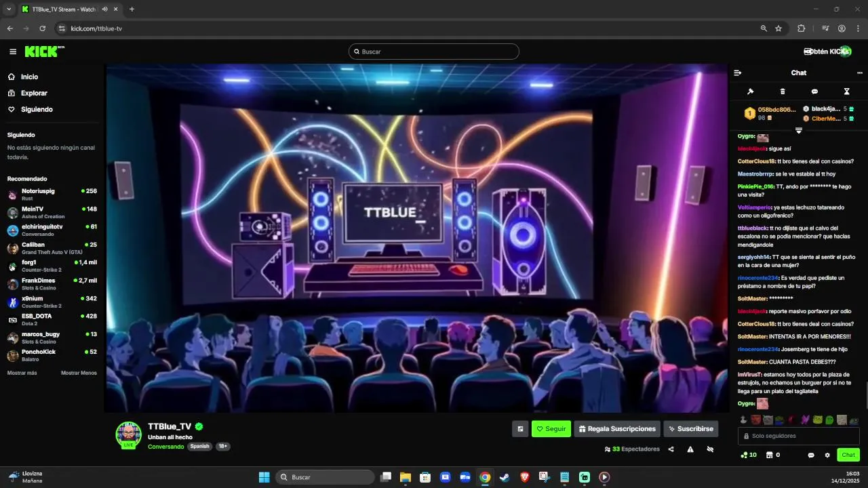The height and width of the screenshot is (488, 868).
Task: Collapse list with Mostrar Menos
Action: click(x=79, y=373)
